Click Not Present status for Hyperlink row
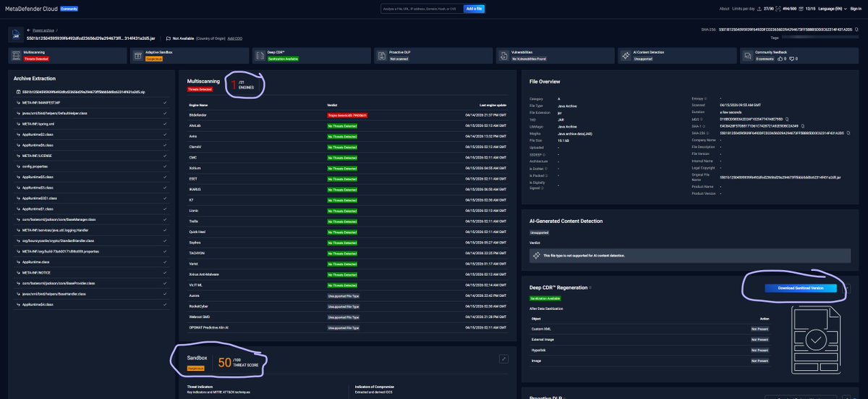This screenshot has width=868, height=399. coord(759,349)
